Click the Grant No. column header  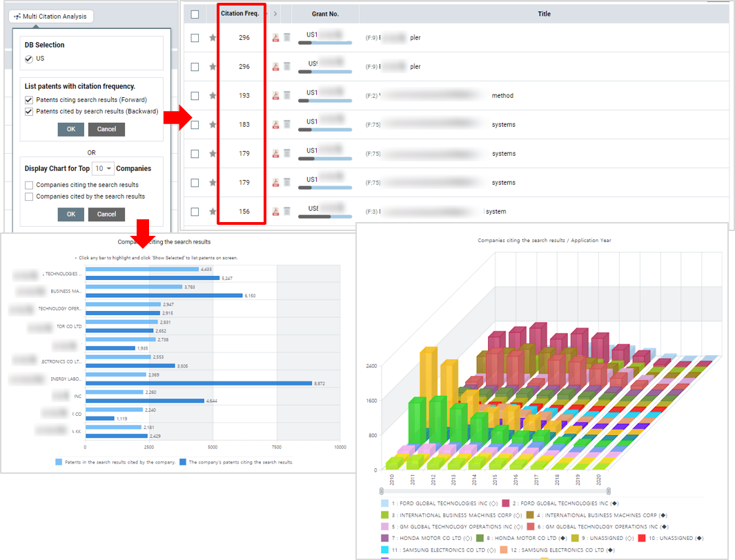(x=325, y=14)
